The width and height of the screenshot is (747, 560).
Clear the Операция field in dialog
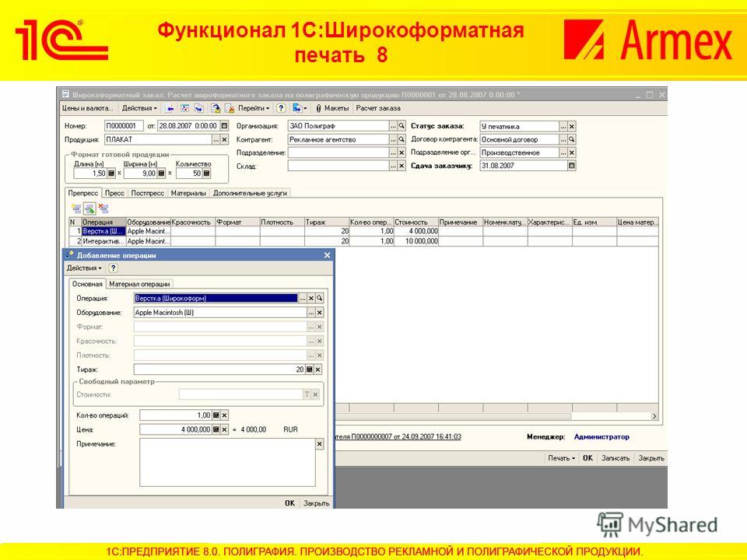click(x=311, y=298)
